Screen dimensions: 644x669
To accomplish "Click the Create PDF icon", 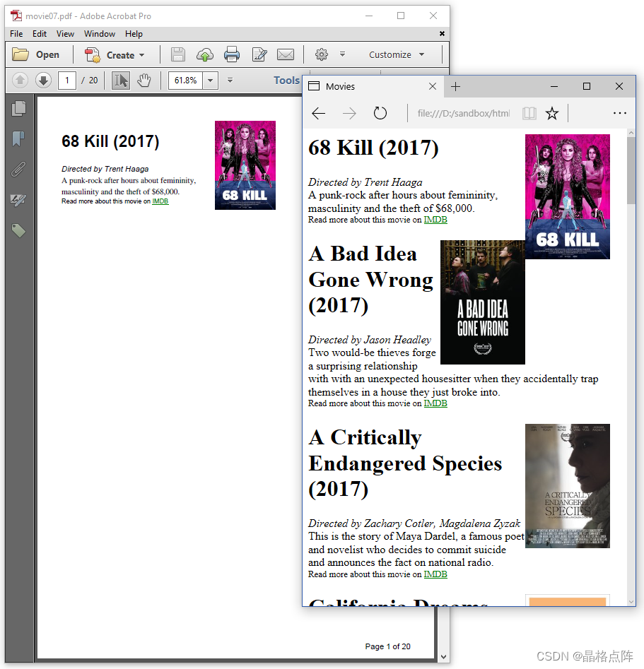I will point(92,55).
